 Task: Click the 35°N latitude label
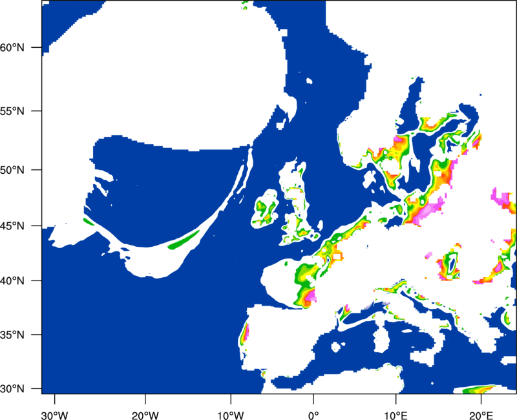[x=12, y=335]
